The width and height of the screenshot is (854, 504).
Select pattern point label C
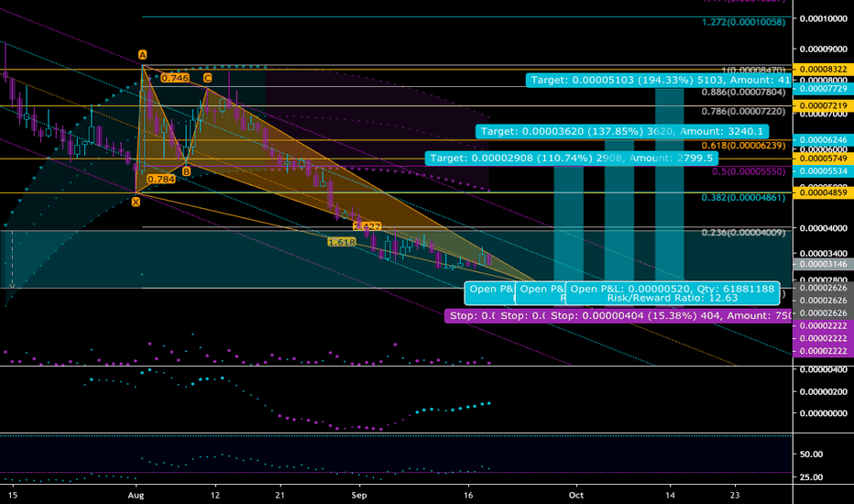(207, 78)
